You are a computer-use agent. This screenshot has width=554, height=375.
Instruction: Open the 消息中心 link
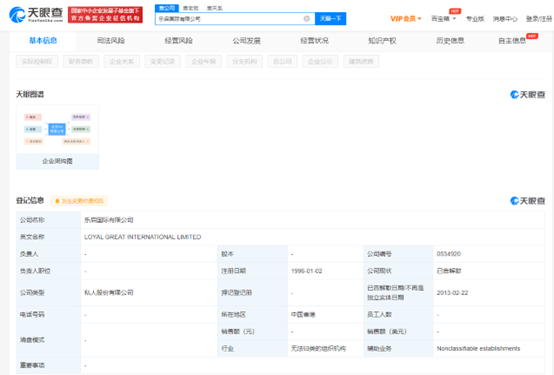pos(505,19)
